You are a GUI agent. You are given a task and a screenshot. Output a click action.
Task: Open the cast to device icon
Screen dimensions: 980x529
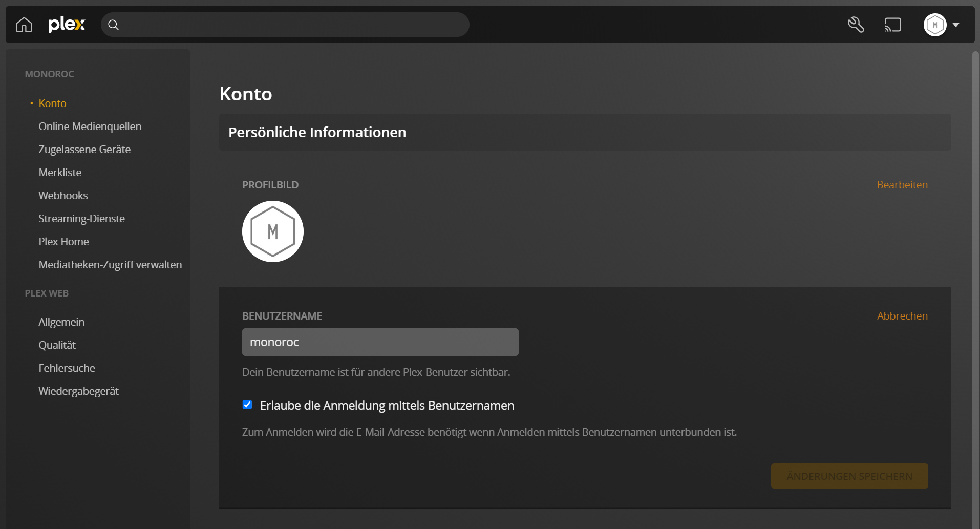point(892,25)
